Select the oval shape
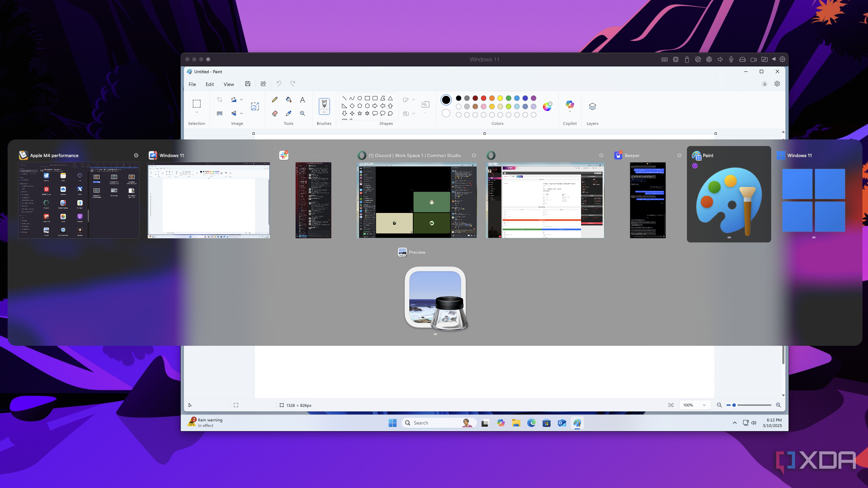The width and height of the screenshot is (868, 488). pyautogui.click(x=360, y=98)
